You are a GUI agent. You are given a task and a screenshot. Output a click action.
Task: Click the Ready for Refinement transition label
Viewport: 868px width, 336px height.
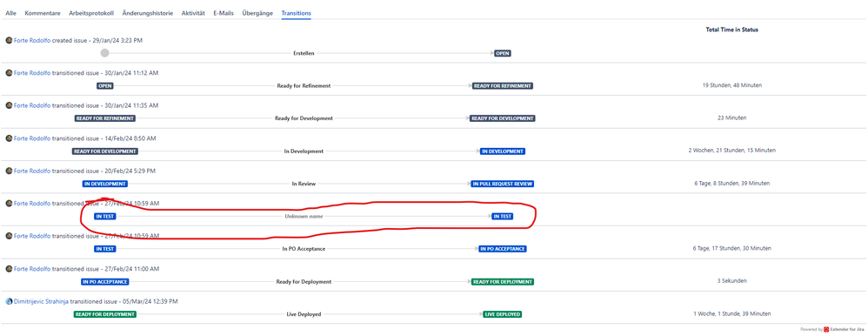[304, 86]
